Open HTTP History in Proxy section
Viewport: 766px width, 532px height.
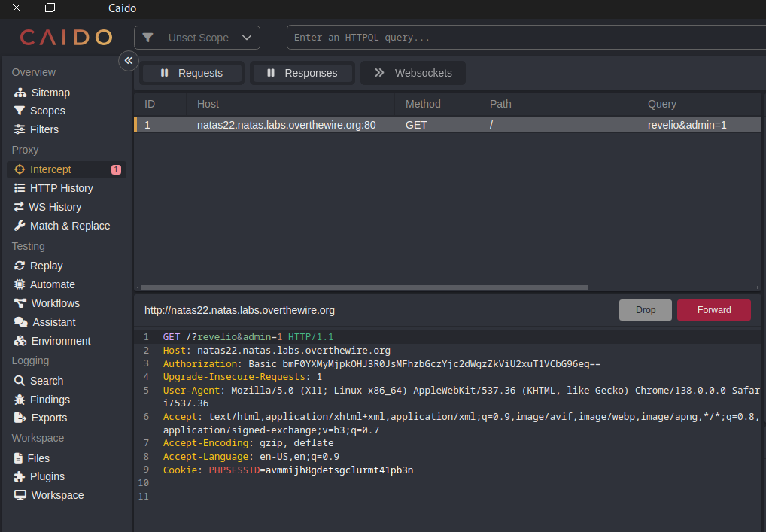pos(61,188)
